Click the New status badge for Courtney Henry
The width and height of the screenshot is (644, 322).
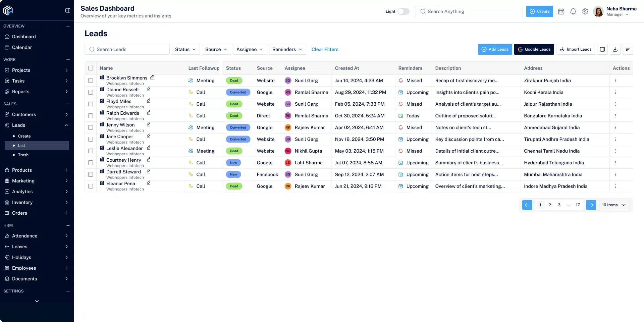pyautogui.click(x=233, y=163)
